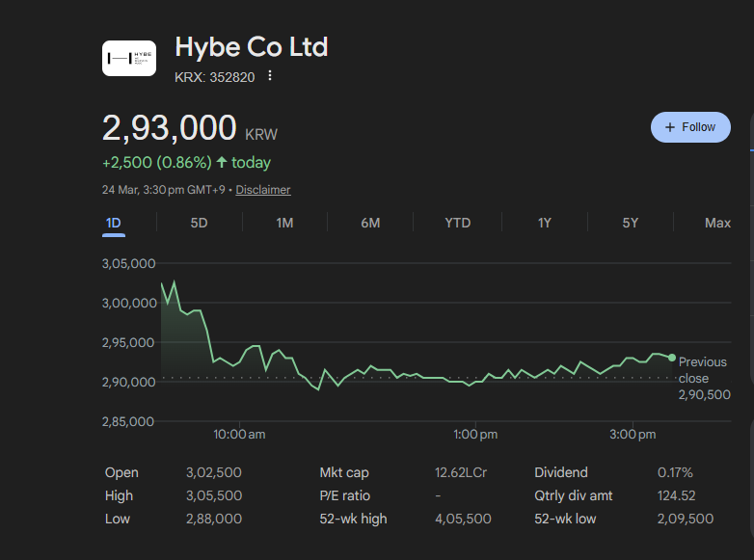Click the green up arrow next to today

pos(222,162)
